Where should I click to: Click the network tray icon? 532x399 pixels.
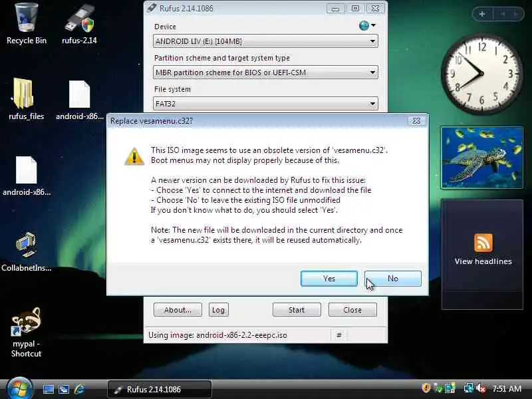pos(468,388)
